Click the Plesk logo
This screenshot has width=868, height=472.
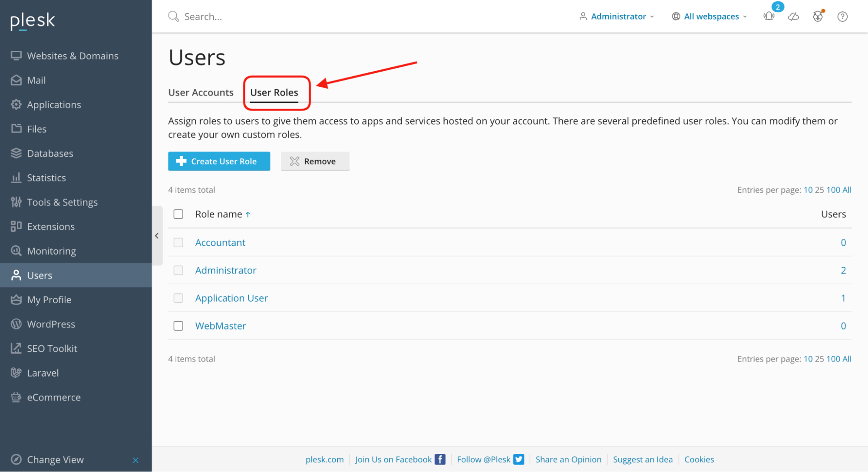(32, 20)
